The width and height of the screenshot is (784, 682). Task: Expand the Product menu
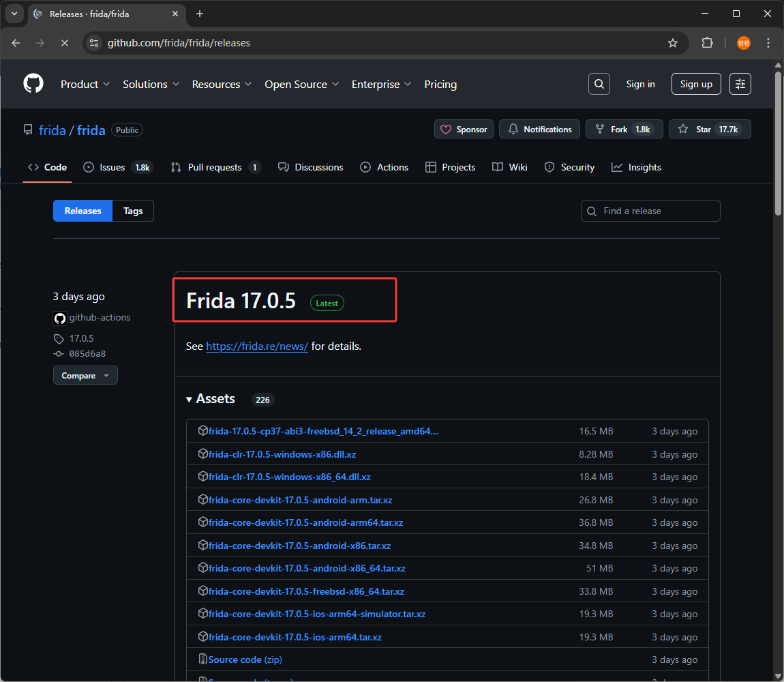click(85, 84)
